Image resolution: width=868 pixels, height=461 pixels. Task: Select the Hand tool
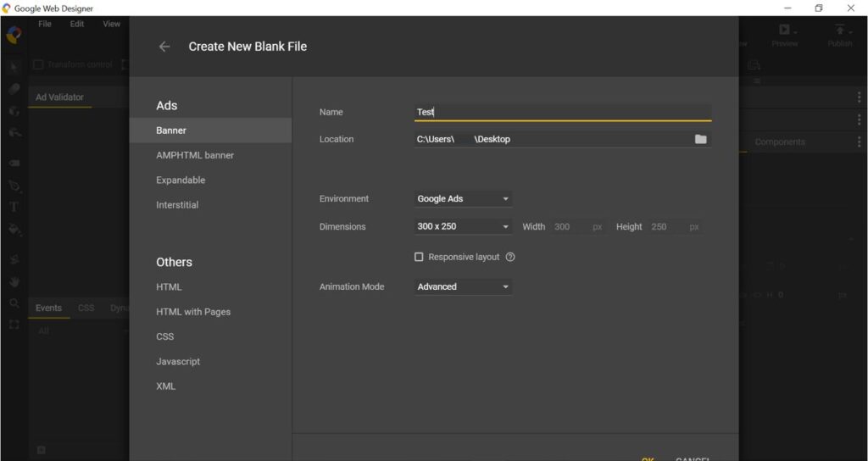coord(14,281)
